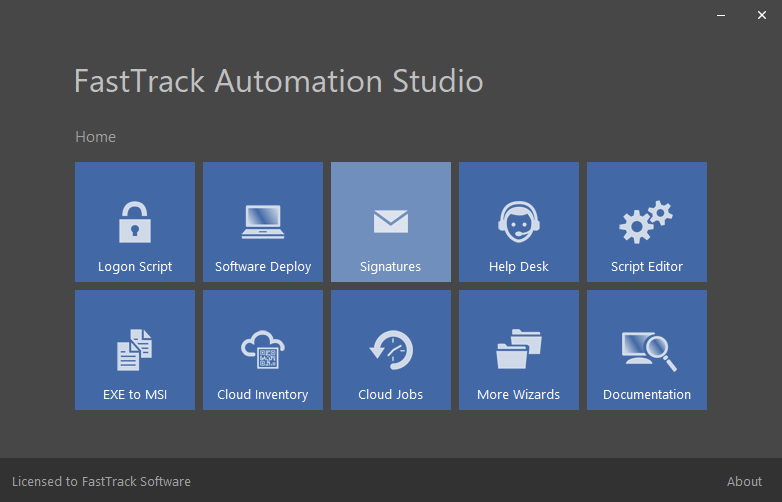Click the 'Logon Script' tile label
Viewport: 782px width, 502px height.
[x=135, y=267]
